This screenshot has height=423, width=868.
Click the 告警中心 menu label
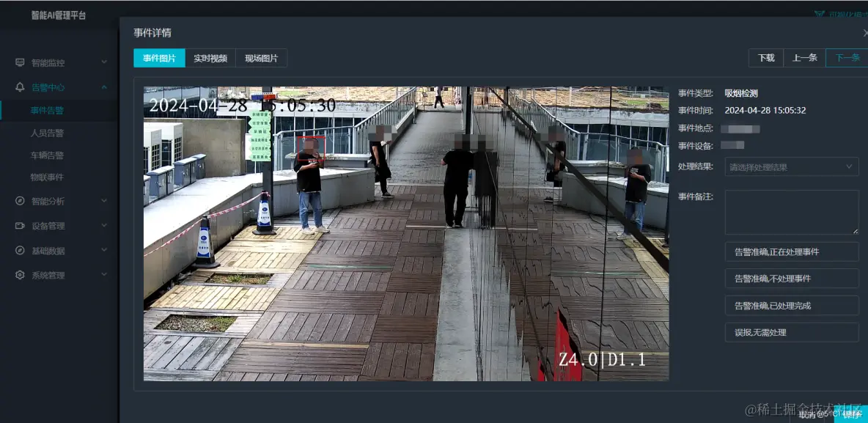48,87
